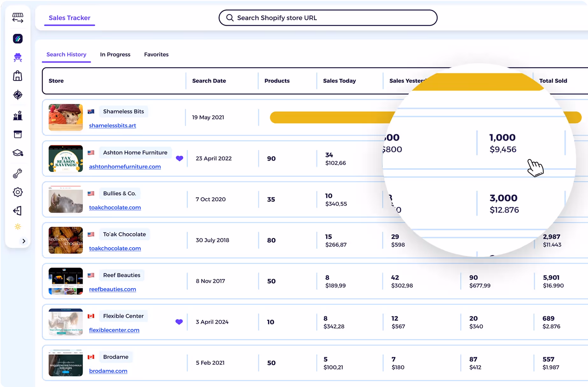The height and width of the screenshot is (387, 588).
Task: Click the logout icon in sidebar
Action: (x=17, y=211)
